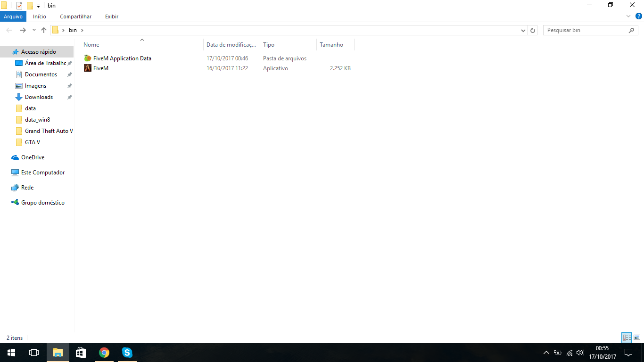Open the Windows Start menu
This screenshot has width=644, height=362.
11,353
